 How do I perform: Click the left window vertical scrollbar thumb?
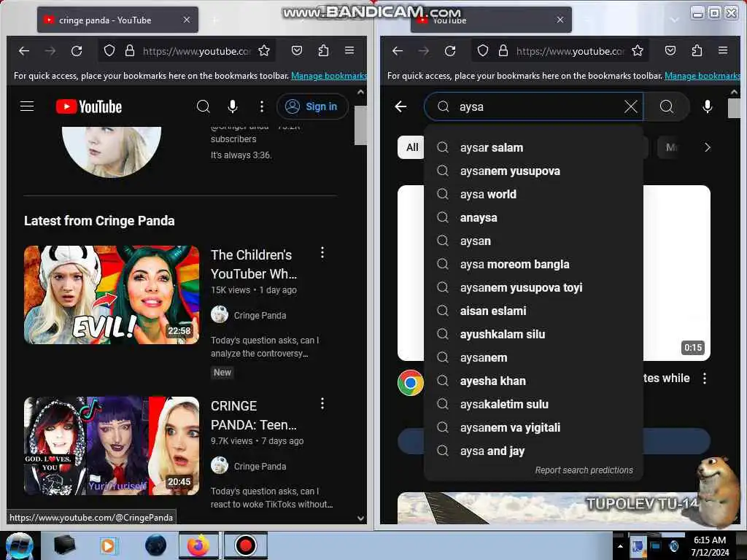pyautogui.click(x=360, y=125)
